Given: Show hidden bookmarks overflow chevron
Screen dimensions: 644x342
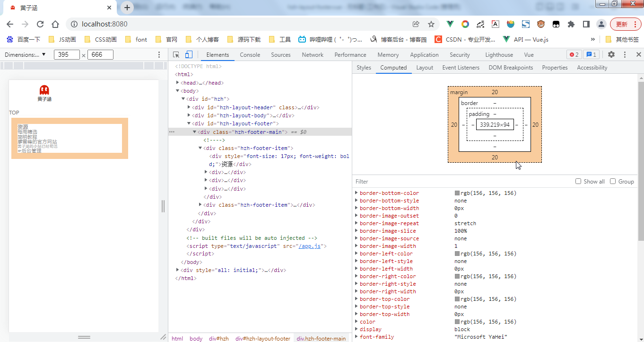Looking at the screenshot, I should [593, 39].
